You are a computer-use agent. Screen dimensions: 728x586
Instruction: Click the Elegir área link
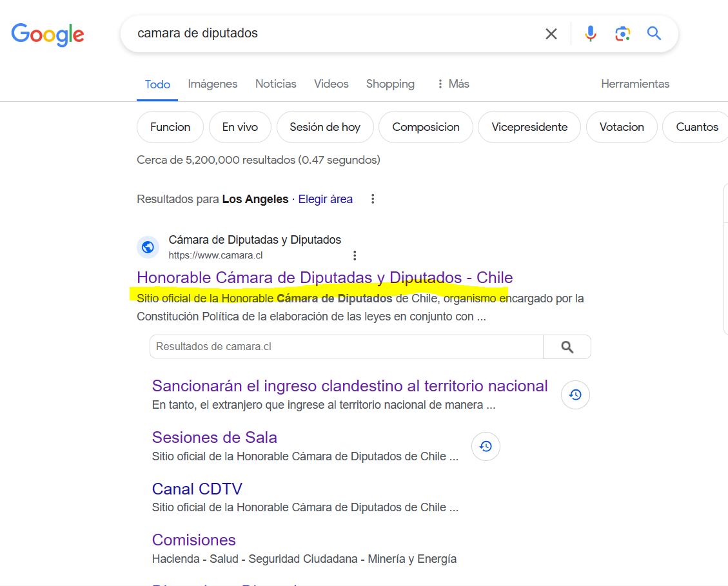tap(325, 199)
